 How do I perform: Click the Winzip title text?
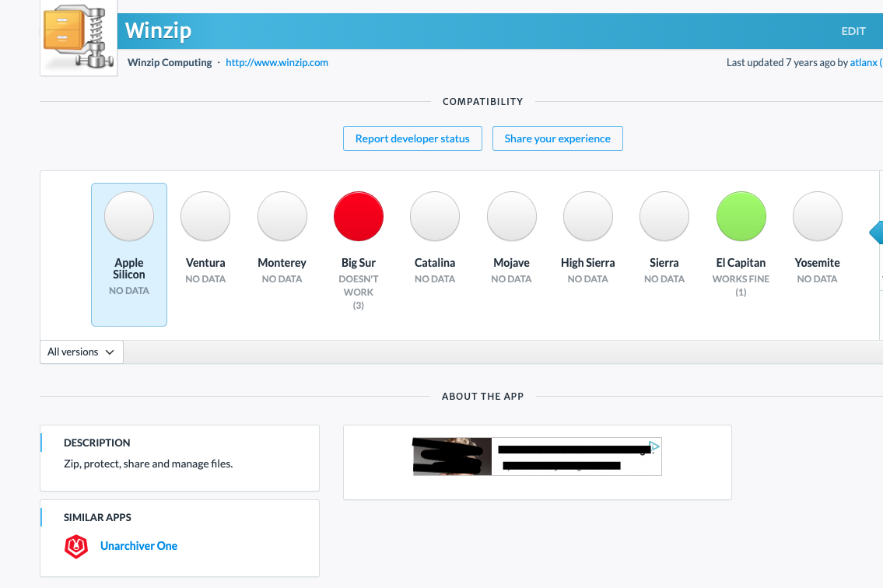(158, 30)
